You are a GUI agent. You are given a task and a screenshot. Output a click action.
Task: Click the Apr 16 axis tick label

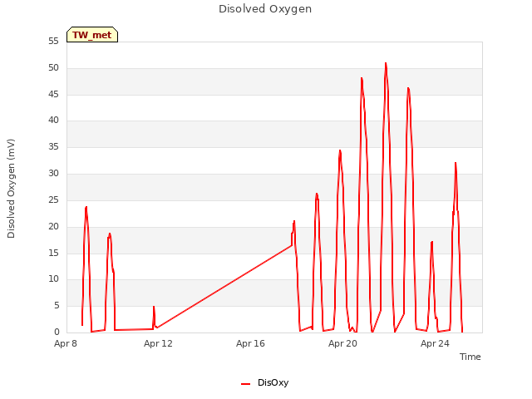pyautogui.click(x=250, y=343)
